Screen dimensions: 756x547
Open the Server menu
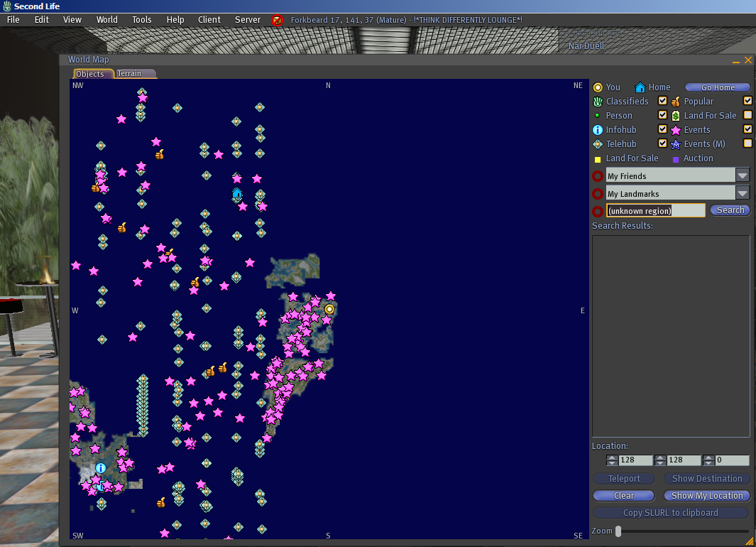(x=248, y=20)
